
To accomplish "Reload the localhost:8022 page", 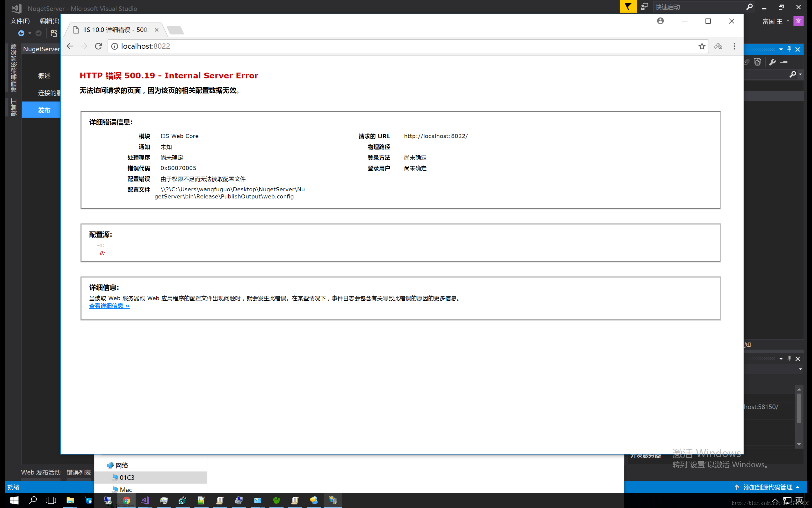I will click(98, 46).
